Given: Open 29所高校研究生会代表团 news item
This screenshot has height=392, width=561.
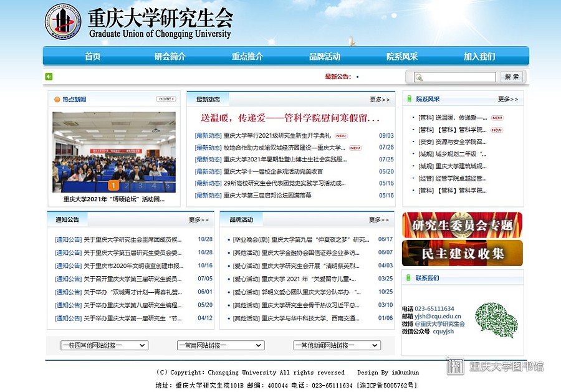Looking at the screenshot, I should pos(285,183).
